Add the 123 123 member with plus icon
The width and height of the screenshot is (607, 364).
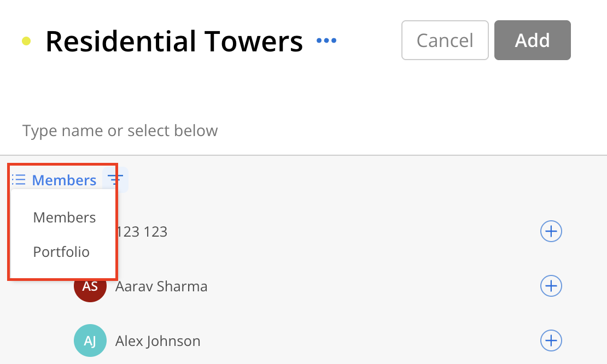[x=551, y=231]
